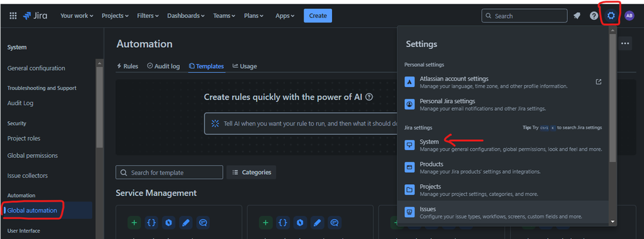Open the Filters dropdown

(148, 15)
